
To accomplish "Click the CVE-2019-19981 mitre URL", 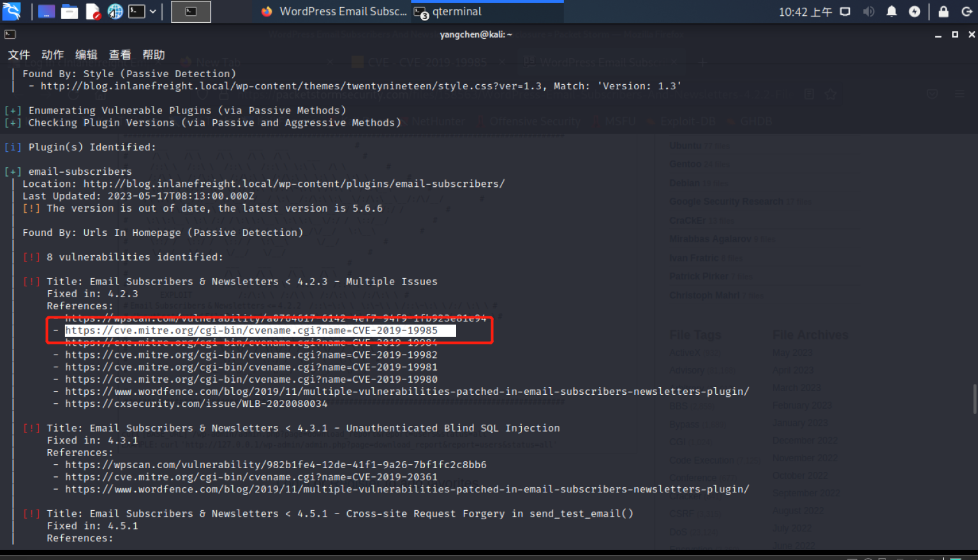I will click(x=251, y=367).
